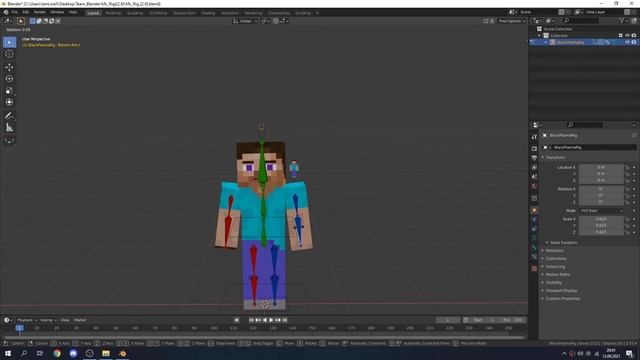Viewport: 640px width, 360px height.
Task: Open the timeline Playback popover
Action: pyautogui.click(x=27, y=320)
